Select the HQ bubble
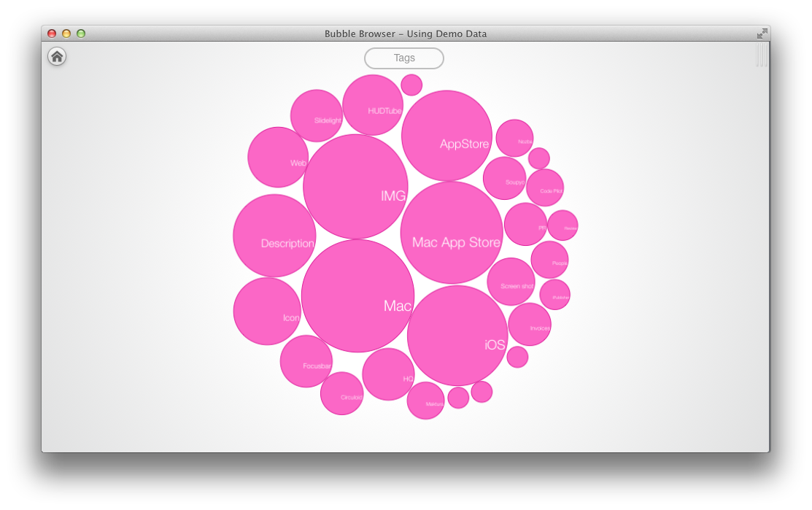This screenshot has height=510, width=812. [x=388, y=374]
